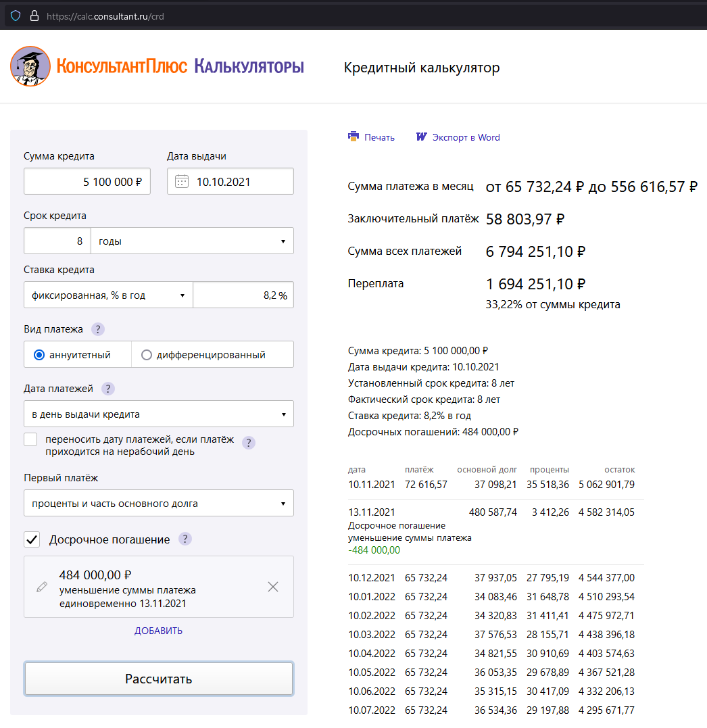The width and height of the screenshot is (707, 728).
Task: Click Кредитный калькулятор page heading
Action: click(422, 68)
